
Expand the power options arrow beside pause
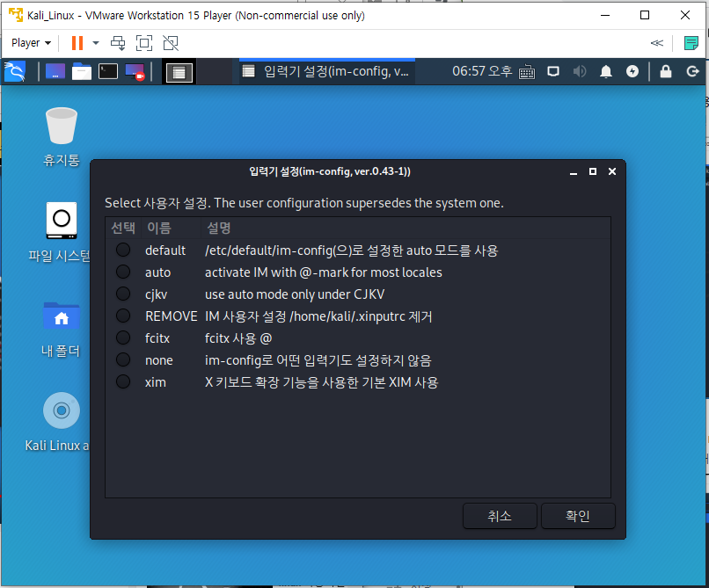coord(96,43)
